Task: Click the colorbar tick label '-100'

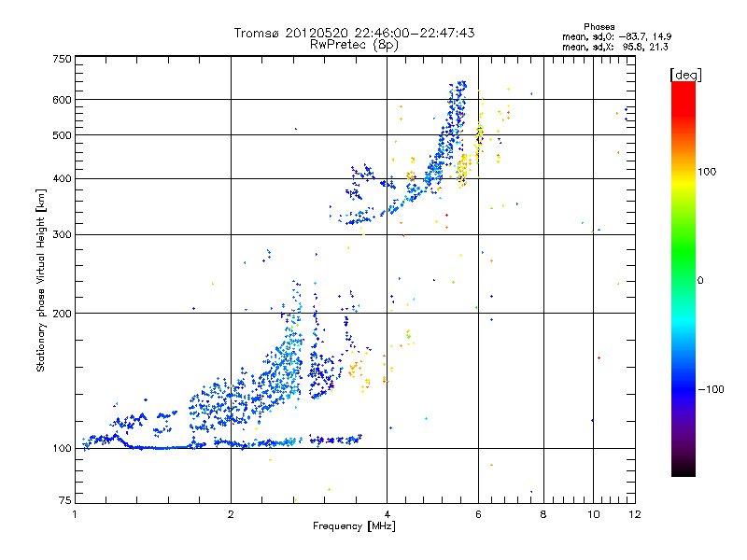Action: coord(711,389)
